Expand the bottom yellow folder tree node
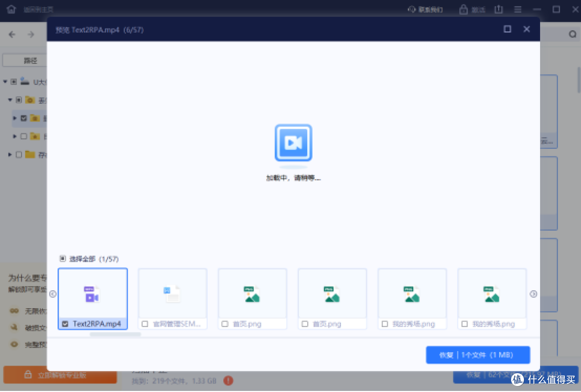The width and height of the screenshot is (581, 392). (x=10, y=154)
